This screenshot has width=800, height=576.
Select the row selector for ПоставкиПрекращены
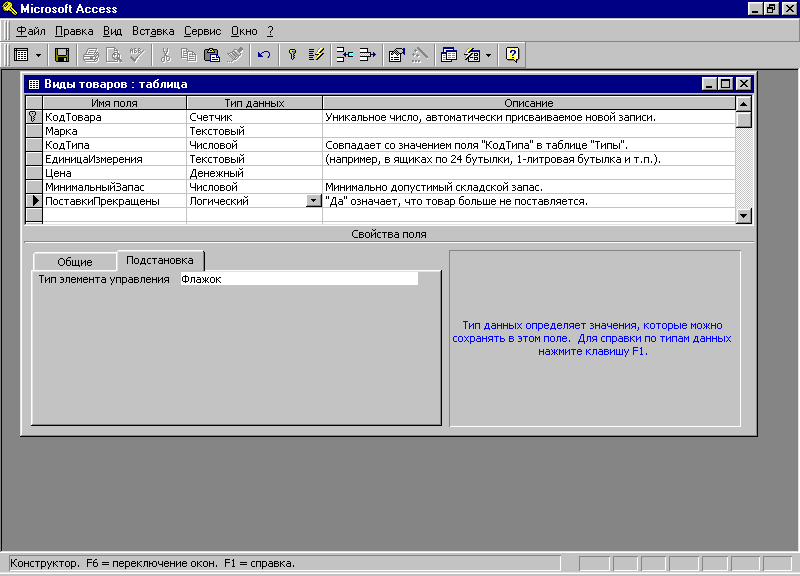[34, 201]
